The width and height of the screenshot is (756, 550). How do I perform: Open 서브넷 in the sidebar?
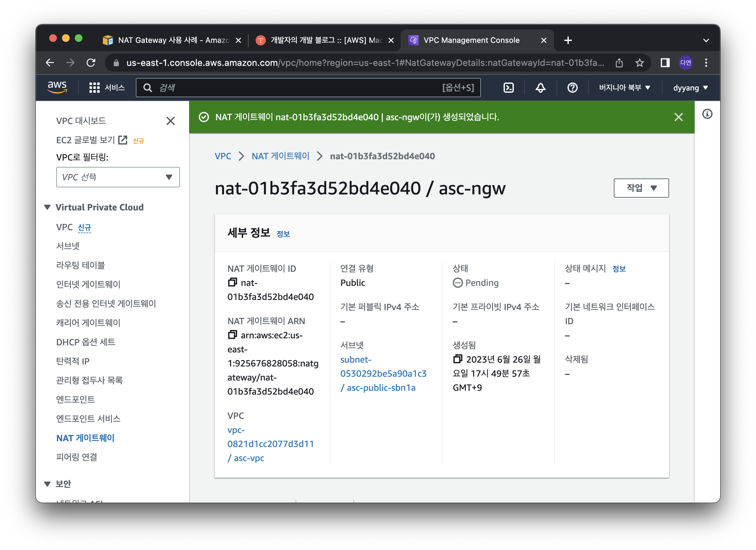point(68,246)
